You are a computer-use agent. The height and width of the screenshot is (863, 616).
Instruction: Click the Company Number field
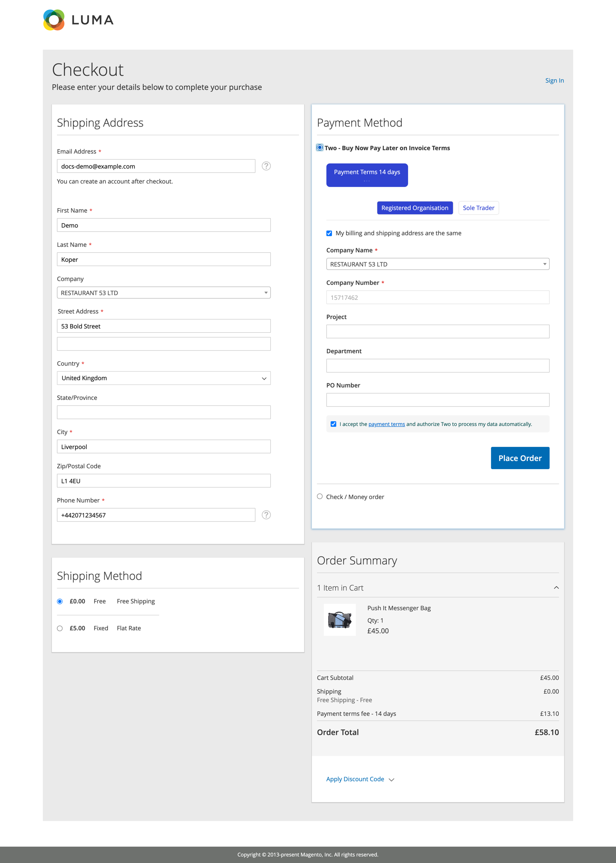(438, 297)
